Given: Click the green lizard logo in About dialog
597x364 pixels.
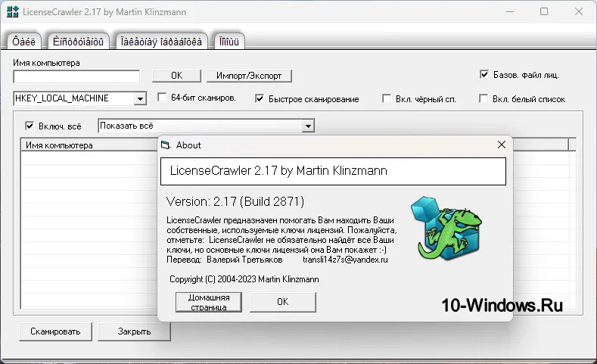Looking at the screenshot, I should pos(446,229).
